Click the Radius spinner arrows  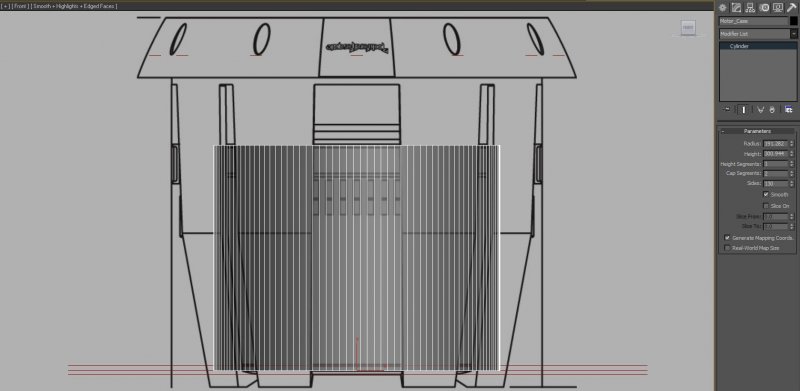click(792, 144)
